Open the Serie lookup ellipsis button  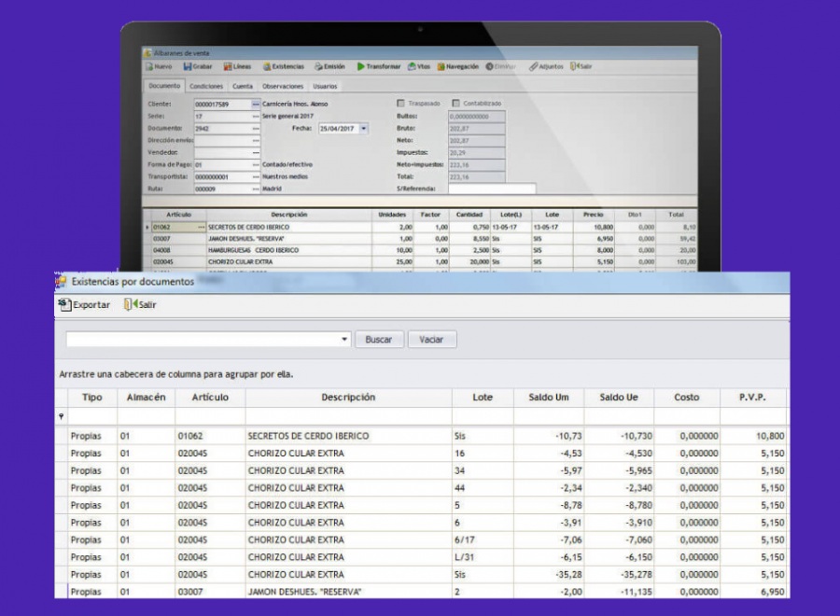point(256,117)
